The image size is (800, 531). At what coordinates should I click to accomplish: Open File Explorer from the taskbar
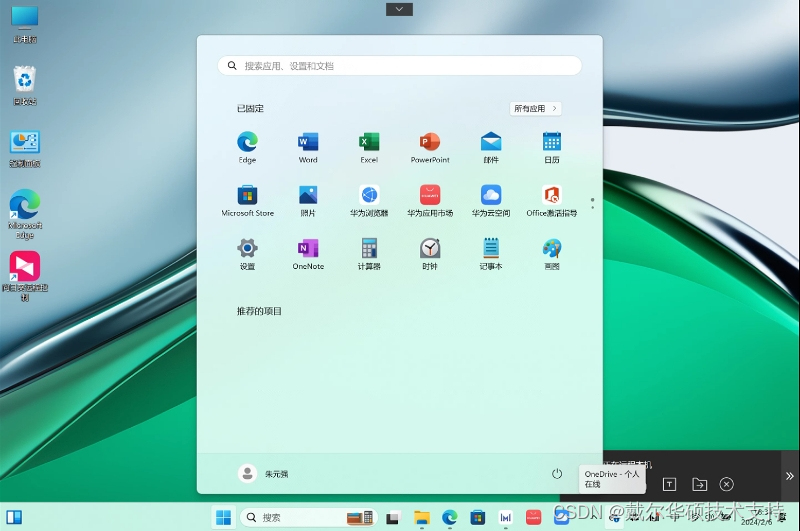click(x=421, y=518)
